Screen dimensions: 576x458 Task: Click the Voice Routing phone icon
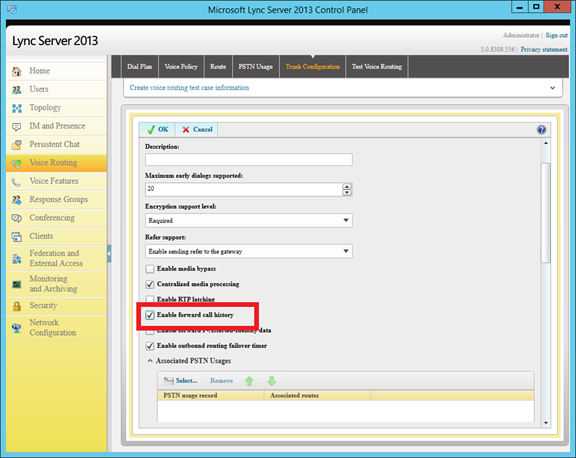point(17,163)
